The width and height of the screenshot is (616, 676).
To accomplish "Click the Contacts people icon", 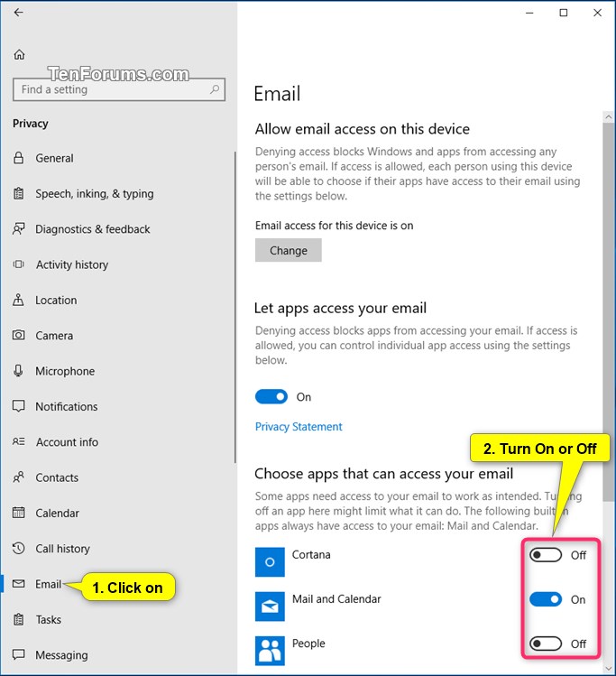I will (x=19, y=477).
